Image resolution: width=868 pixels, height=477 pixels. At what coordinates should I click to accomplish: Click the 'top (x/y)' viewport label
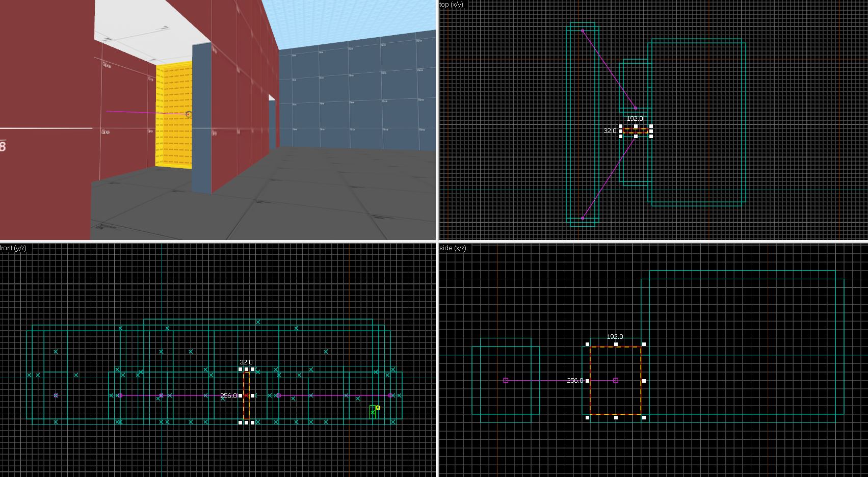(x=451, y=5)
